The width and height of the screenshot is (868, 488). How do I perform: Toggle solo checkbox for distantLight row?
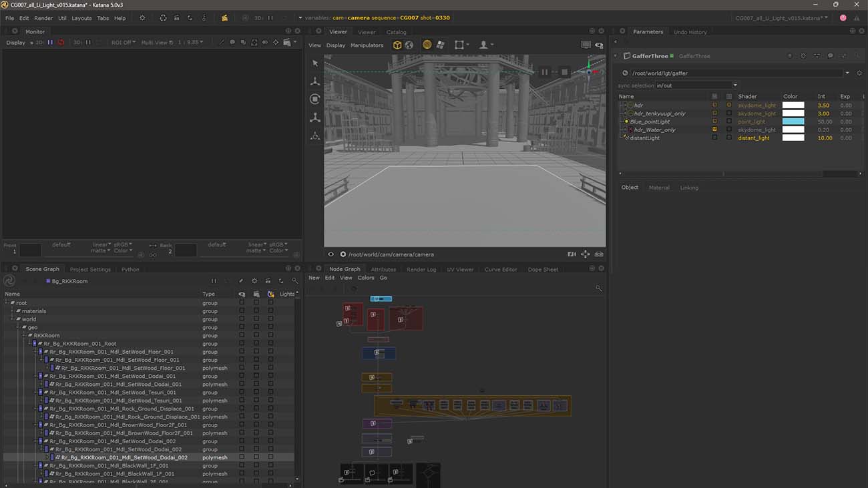(729, 138)
